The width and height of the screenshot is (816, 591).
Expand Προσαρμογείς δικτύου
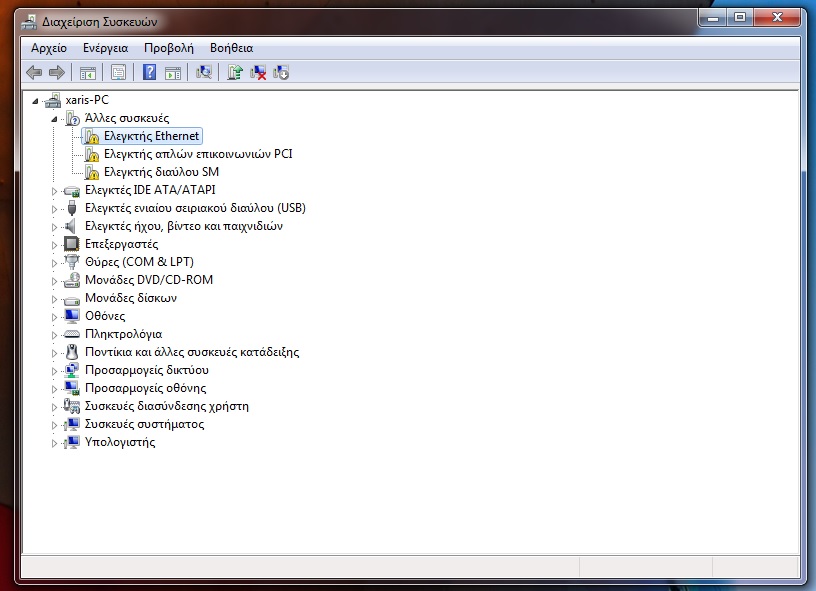click(x=54, y=371)
